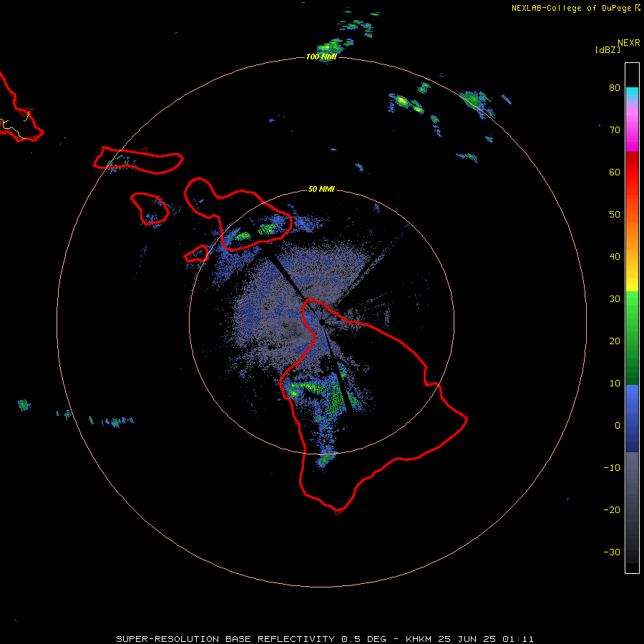Click the 100 NMI range ring label
The height and width of the screenshot is (644, 644).
click(321, 57)
